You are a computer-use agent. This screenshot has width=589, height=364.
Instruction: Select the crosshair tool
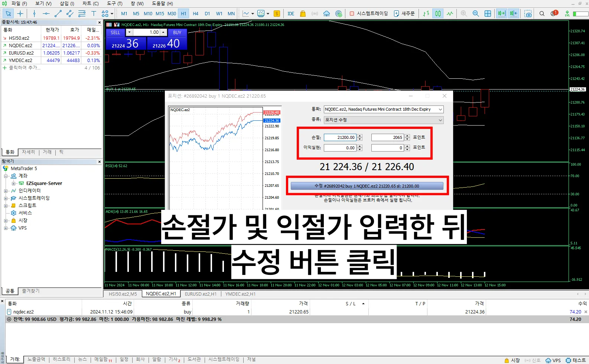point(20,13)
